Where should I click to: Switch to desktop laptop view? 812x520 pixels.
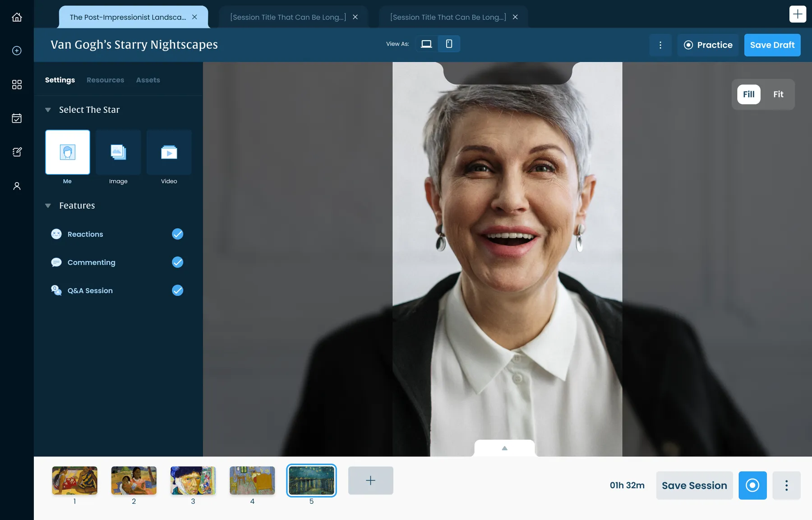426,44
